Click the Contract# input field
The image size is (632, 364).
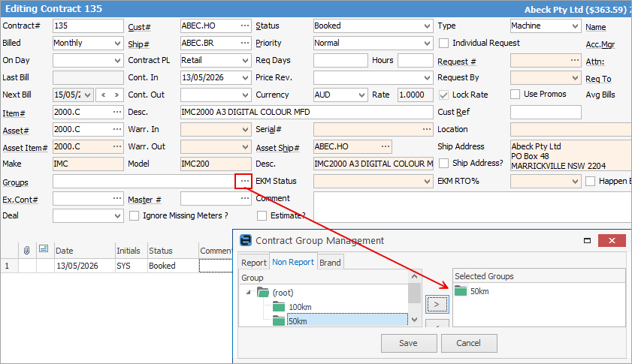click(x=88, y=26)
